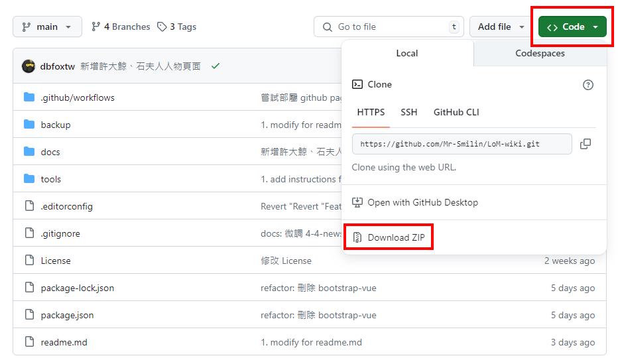Copy the clone URL to clipboard
The width and height of the screenshot is (618, 364).
point(585,144)
